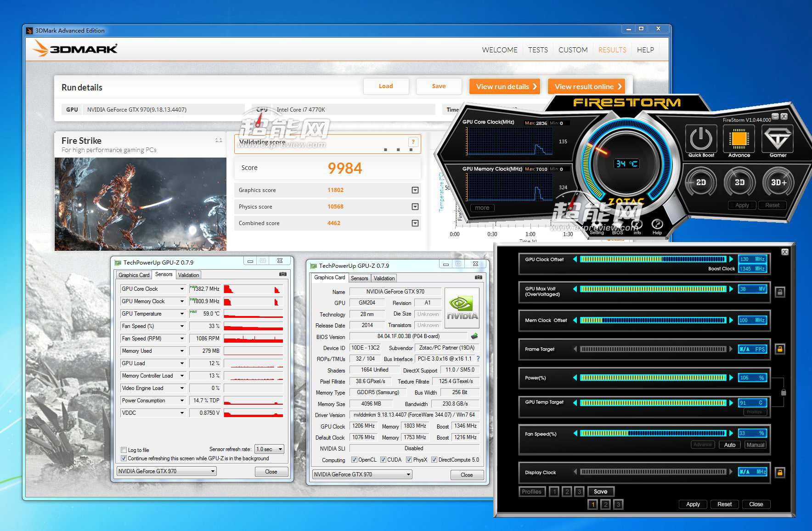Click the Load button in Run details
The width and height of the screenshot is (812, 531).
coord(386,86)
